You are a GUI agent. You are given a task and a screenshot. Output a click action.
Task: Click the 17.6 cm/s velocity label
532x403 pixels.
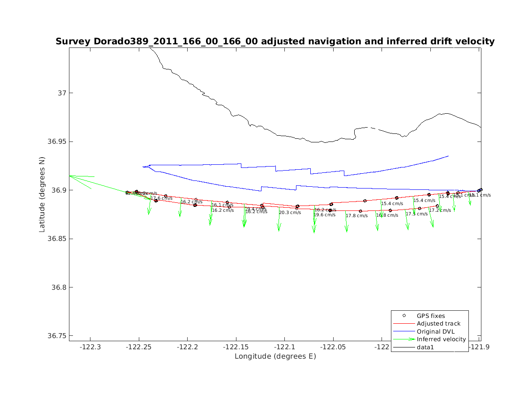[161, 198]
